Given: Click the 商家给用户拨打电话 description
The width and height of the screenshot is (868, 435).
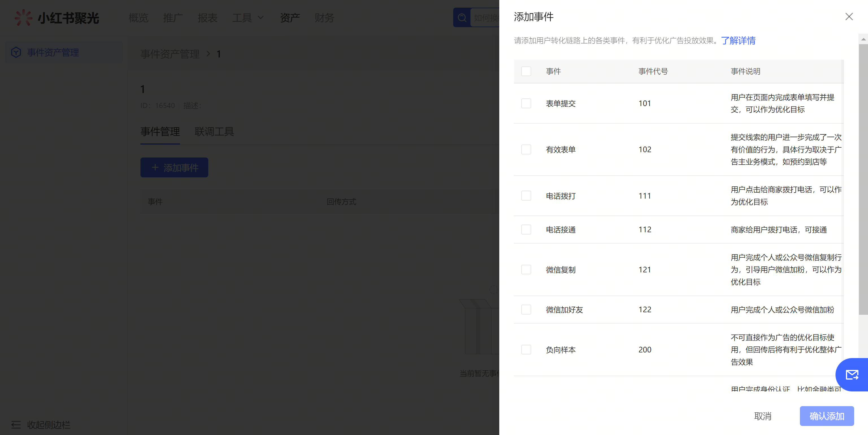Looking at the screenshot, I should [778, 230].
